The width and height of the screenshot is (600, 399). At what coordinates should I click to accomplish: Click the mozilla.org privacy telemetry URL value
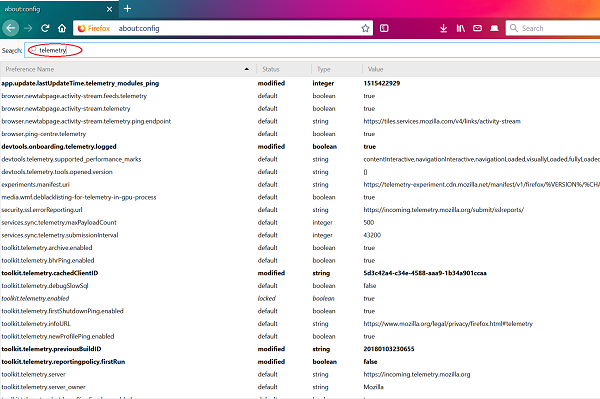448,324
